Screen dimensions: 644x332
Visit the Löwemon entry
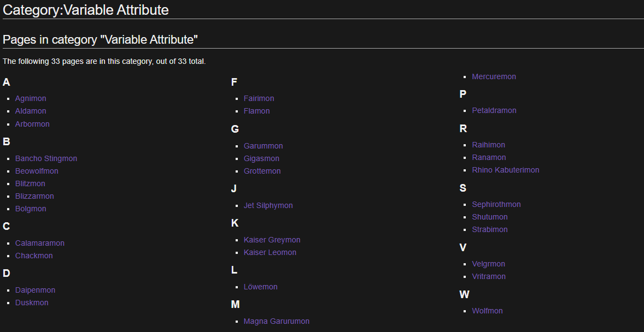tap(260, 287)
